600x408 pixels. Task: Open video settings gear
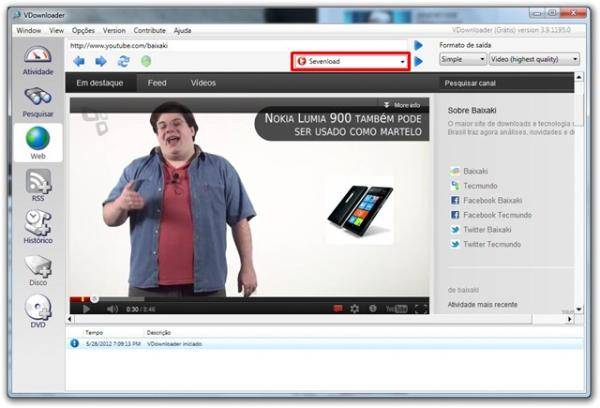[355, 308]
